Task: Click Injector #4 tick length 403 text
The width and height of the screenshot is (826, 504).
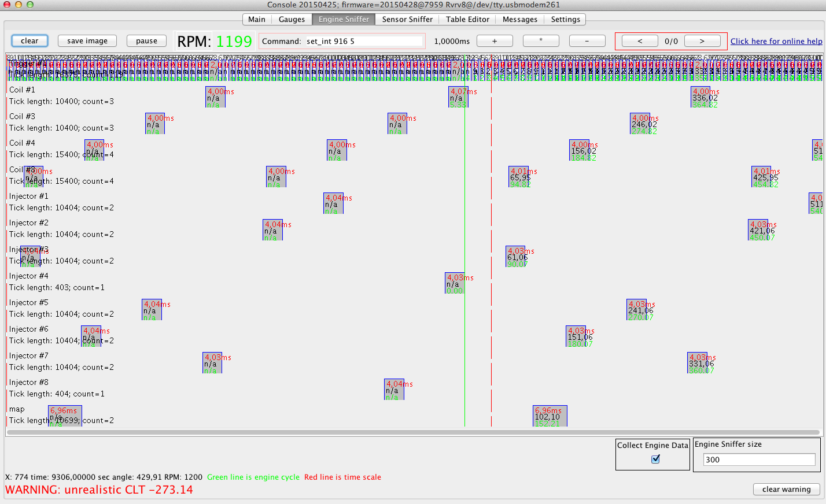Action: click(57, 287)
